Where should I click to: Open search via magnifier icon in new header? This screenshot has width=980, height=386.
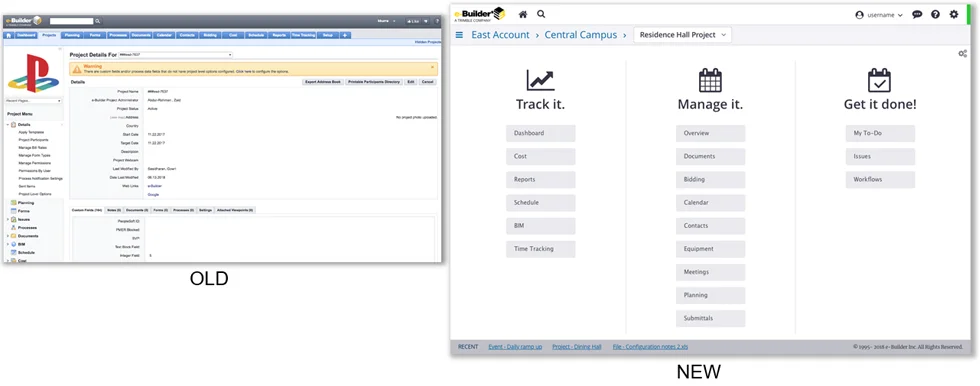541,14
